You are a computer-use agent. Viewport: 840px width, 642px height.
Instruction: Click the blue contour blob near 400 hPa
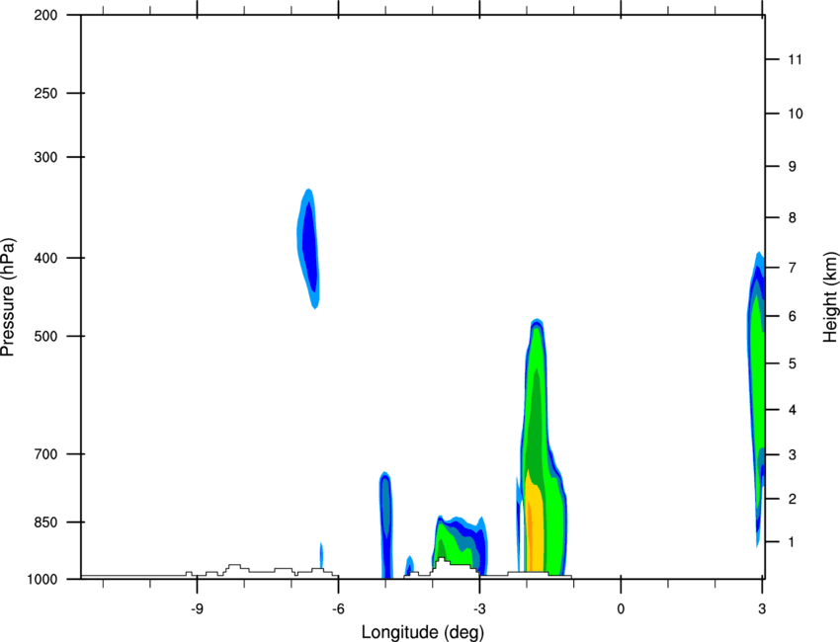pos(309,247)
